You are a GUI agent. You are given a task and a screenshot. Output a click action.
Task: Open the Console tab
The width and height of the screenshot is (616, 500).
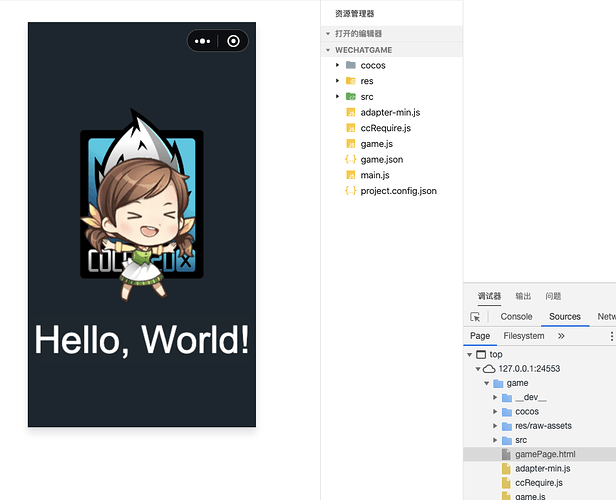pyautogui.click(x=516, y=317)
